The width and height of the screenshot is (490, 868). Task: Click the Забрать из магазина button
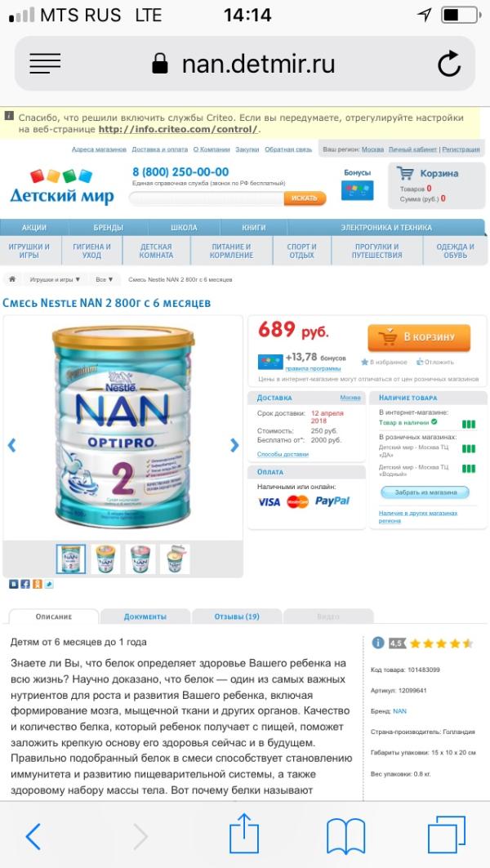(425, 492)
